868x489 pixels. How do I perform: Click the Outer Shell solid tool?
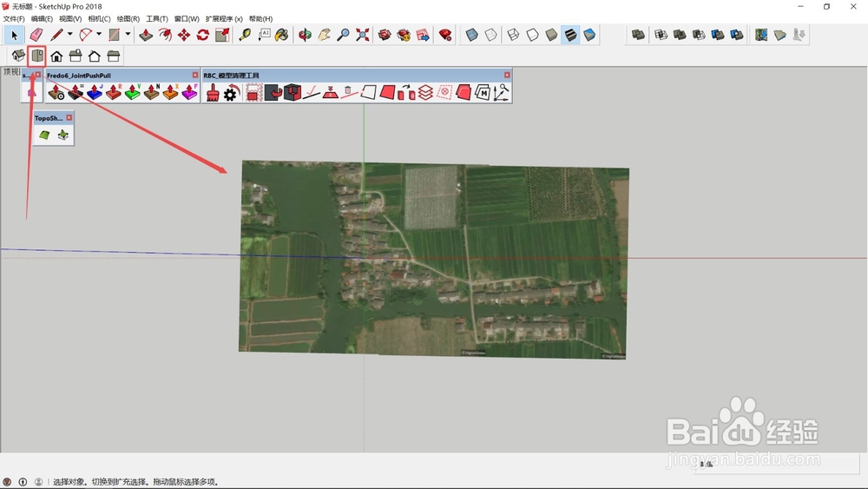638,35
